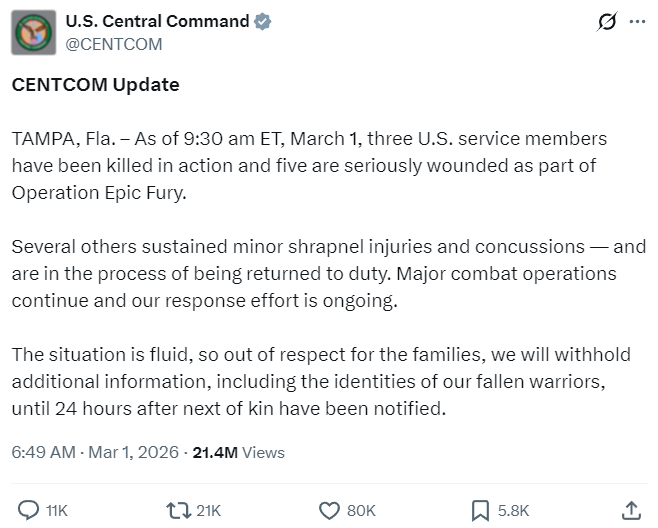Open the U.S. Central Command profile name
The width and height of the screenshot is (658, 528).
[158, 22]
